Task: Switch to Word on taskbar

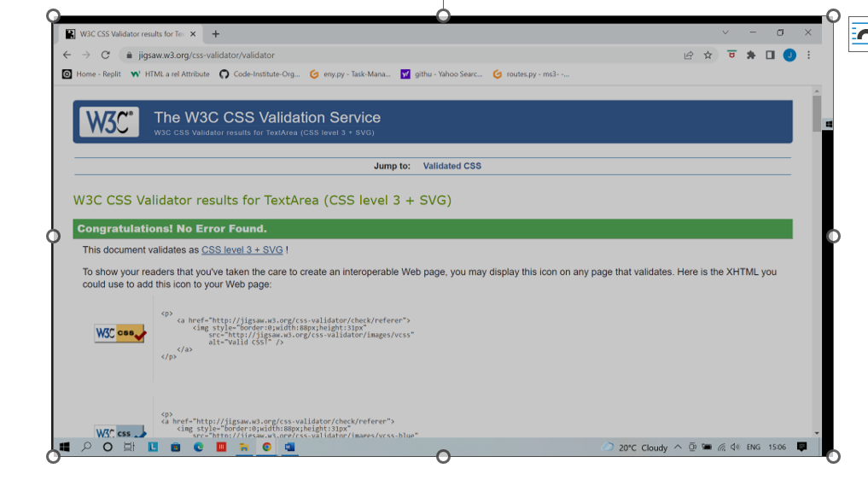Action: point(289,448)
